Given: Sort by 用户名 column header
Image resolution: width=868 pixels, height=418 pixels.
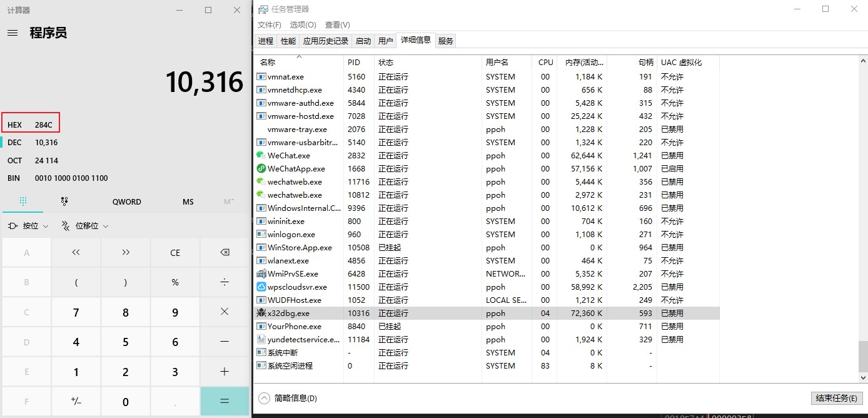Looking at the screenshot, I should pos(507,62).
